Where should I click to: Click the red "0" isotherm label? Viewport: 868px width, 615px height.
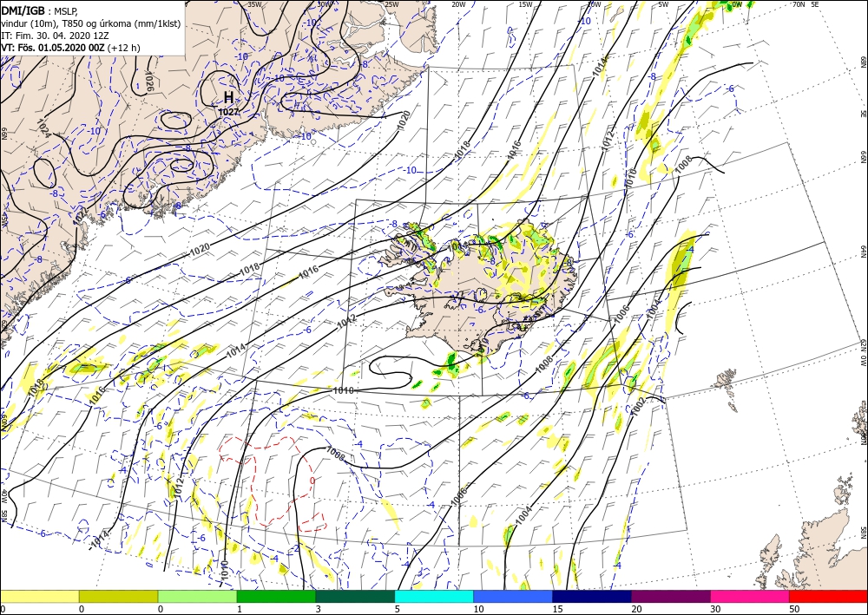pos(312,481)
